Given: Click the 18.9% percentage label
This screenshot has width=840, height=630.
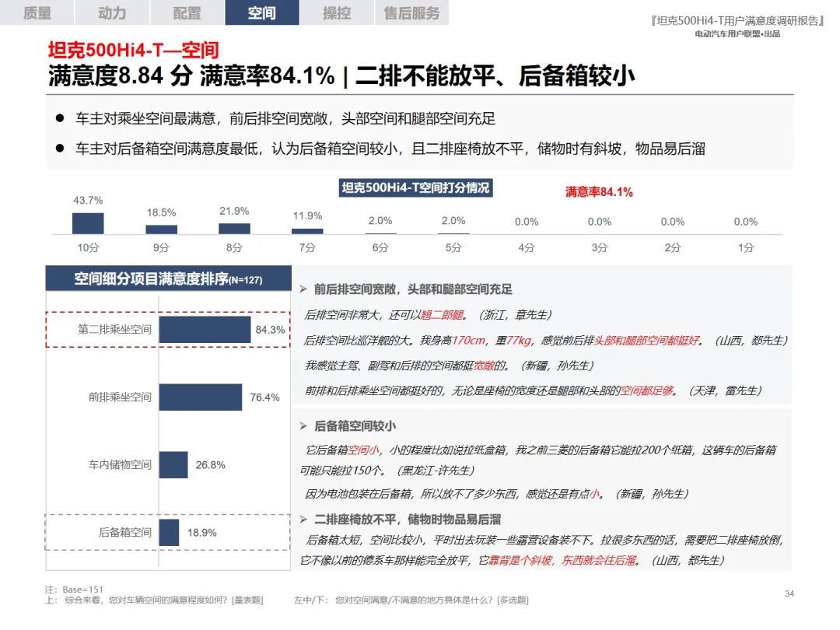Looking at the screenshot, I should pyautogui.click(x=202, y=533).
